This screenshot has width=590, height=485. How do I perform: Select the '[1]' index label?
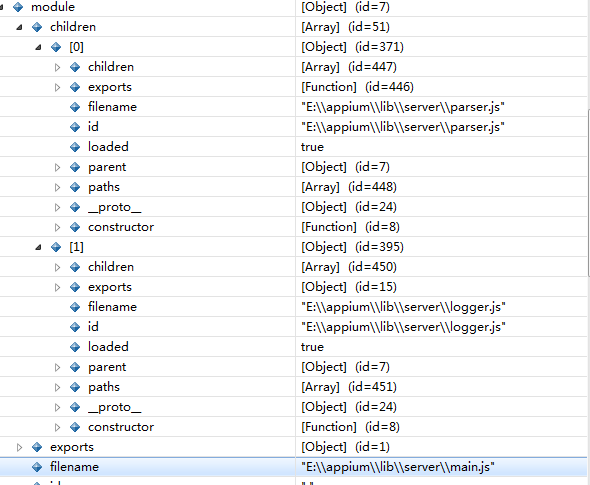click(76, 247)
